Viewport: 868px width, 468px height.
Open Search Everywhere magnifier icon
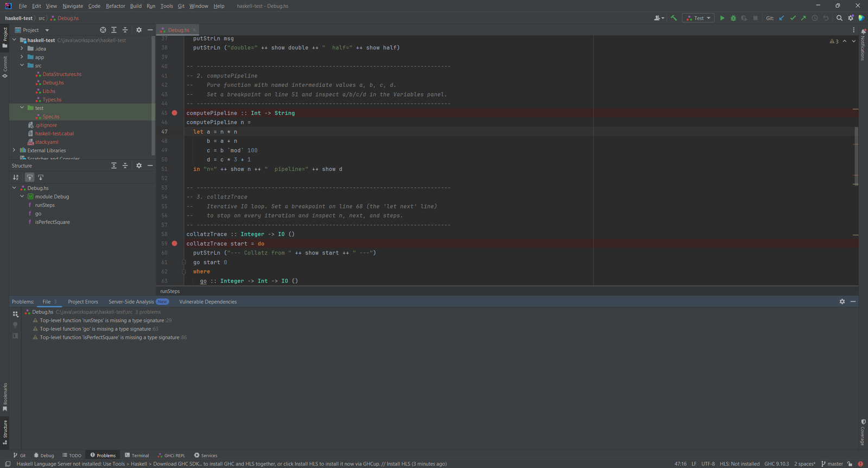(x=839, y=18)
